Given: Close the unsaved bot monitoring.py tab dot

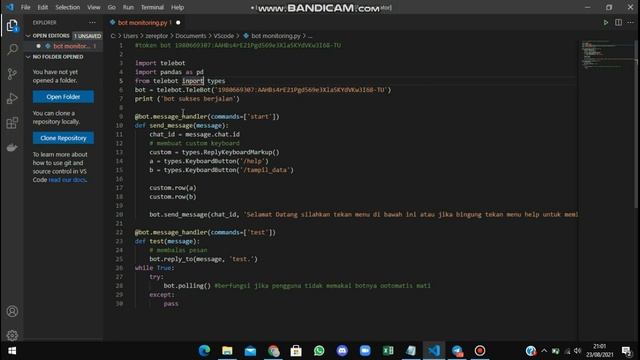Looking at the screenshot, I should point(178,22).
